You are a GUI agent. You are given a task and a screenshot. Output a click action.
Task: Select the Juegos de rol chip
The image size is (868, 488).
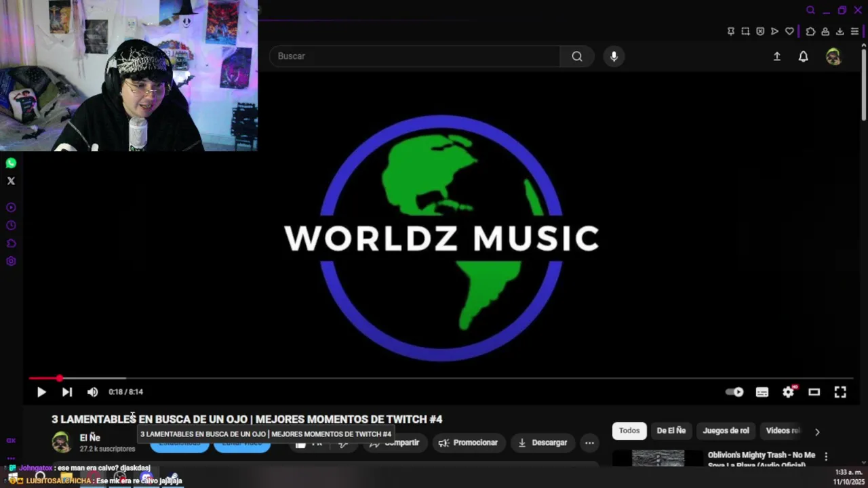(726, 431)
